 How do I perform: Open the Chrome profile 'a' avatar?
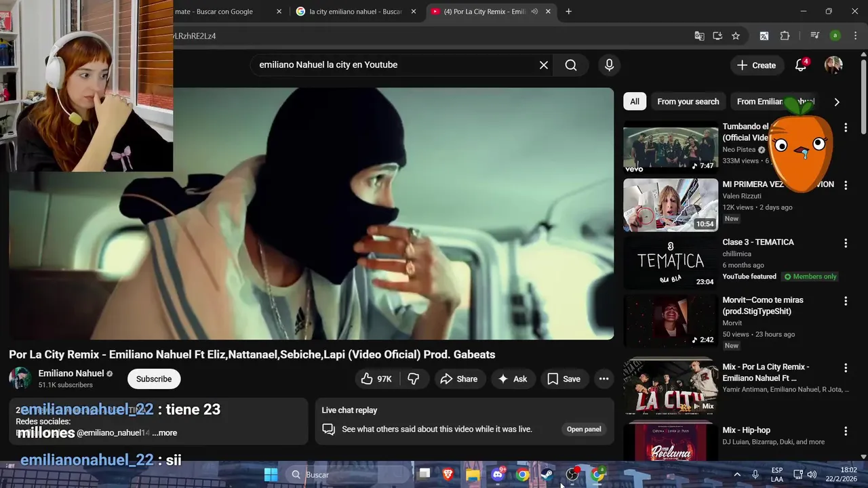835,36
